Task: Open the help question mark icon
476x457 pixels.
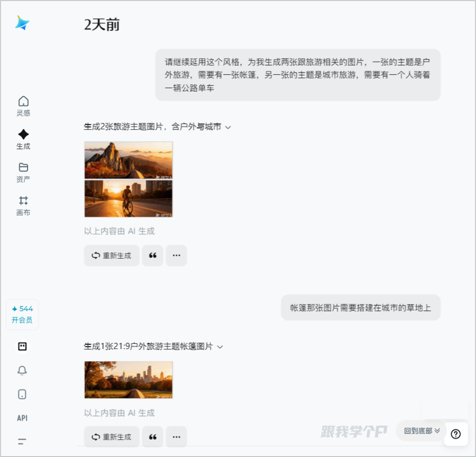Action: click(x=456, y=434)
